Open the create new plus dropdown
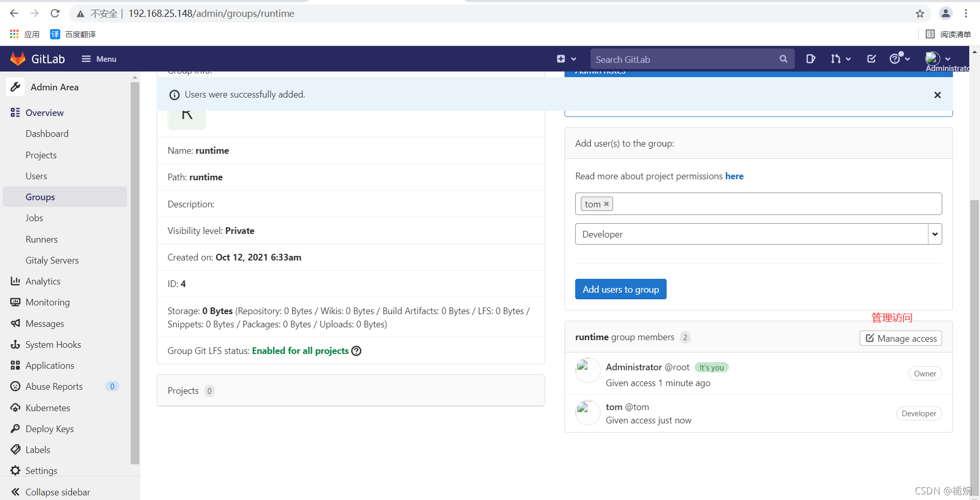This screenshot has width=980, height=500. coord(567,59)
